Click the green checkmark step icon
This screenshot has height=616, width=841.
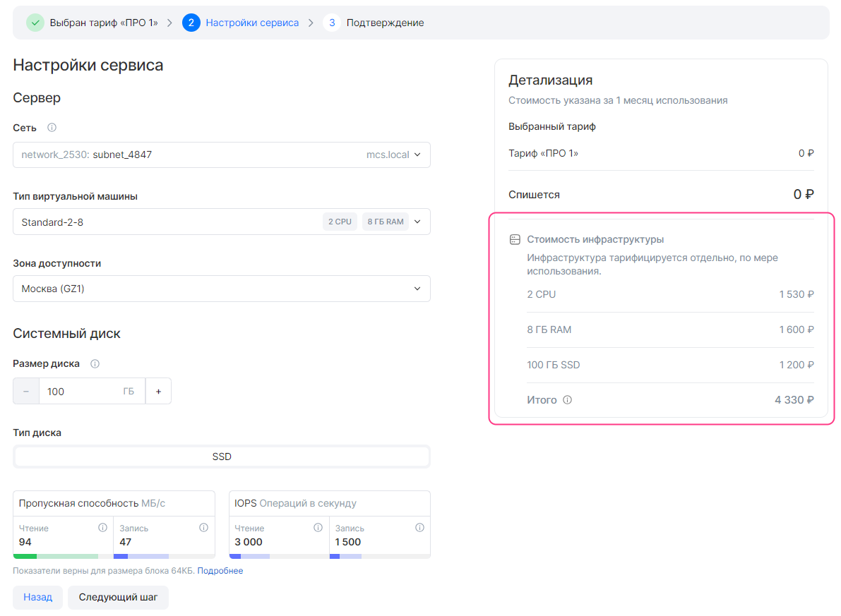coord(35,23)
